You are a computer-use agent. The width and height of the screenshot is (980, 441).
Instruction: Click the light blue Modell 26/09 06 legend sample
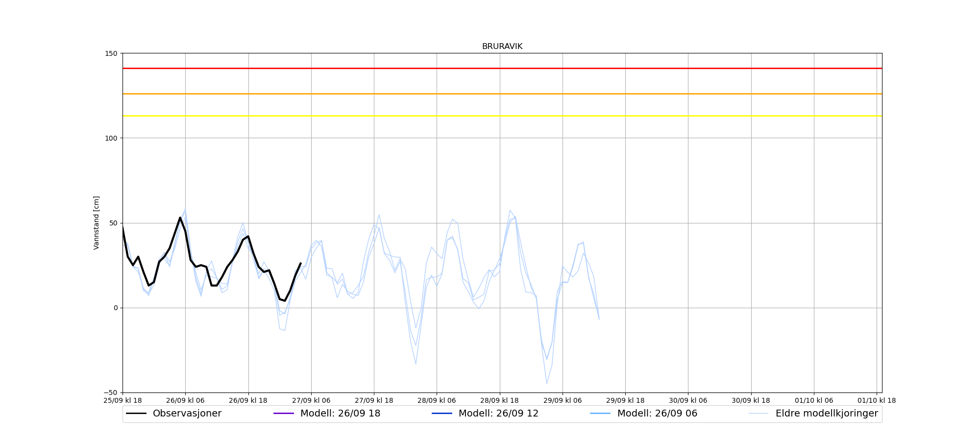pos(601,414)
